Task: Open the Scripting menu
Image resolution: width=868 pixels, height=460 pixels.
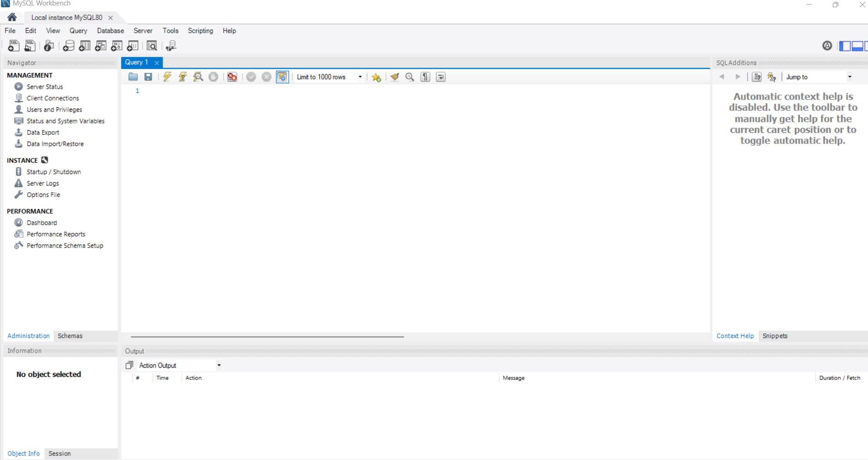Action: [201, 31]
